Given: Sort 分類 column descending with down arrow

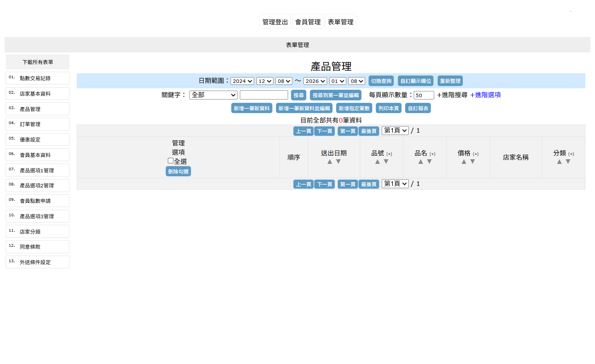Looking at the screenshot, I should [x=568, y=162].
